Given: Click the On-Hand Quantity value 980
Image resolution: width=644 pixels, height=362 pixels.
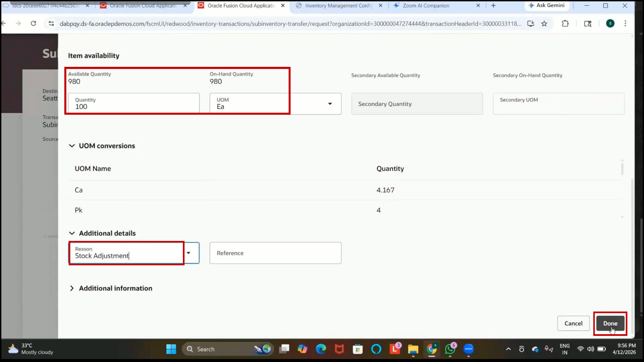Looking at the screenshot, I should tap(216, 81).
